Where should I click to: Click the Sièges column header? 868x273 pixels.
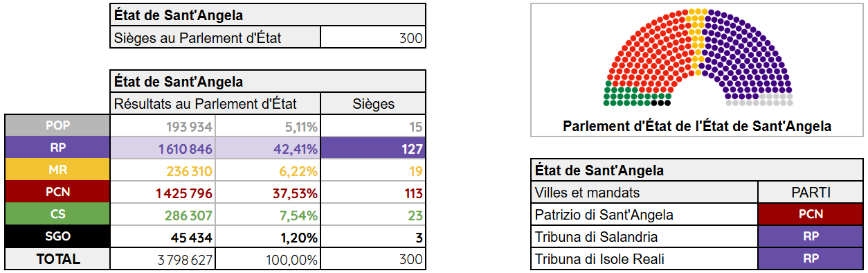point(373,104)
